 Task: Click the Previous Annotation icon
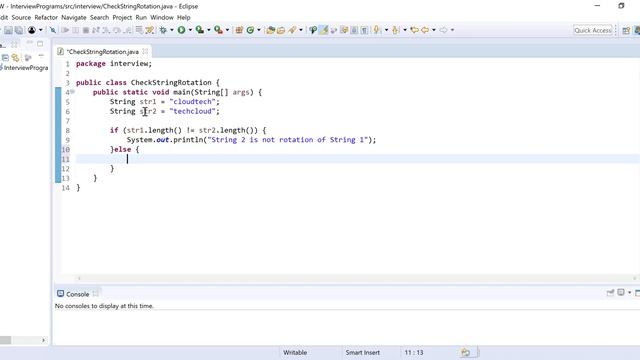[x=395, y=30]
